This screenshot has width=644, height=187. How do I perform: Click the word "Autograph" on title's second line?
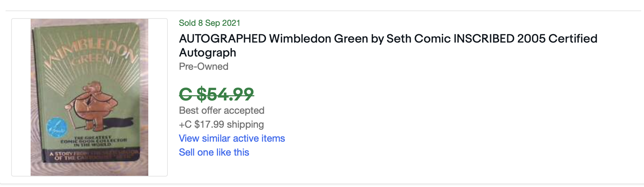207,53
